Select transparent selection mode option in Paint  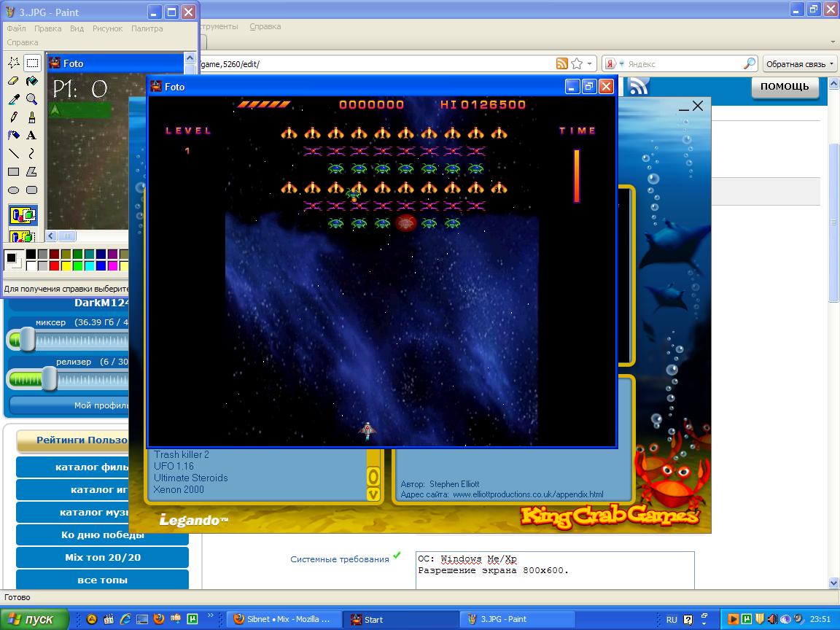tap(23, 235)
